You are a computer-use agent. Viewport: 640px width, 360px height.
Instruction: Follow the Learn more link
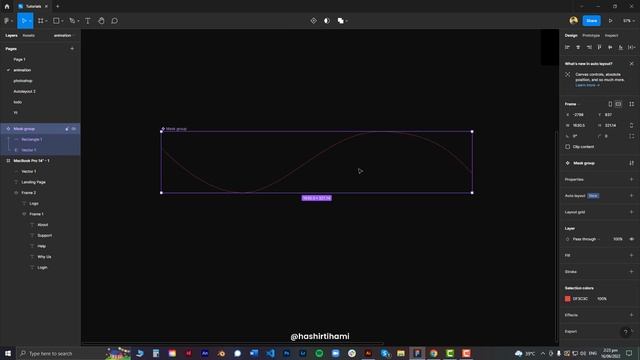[587, 85]
